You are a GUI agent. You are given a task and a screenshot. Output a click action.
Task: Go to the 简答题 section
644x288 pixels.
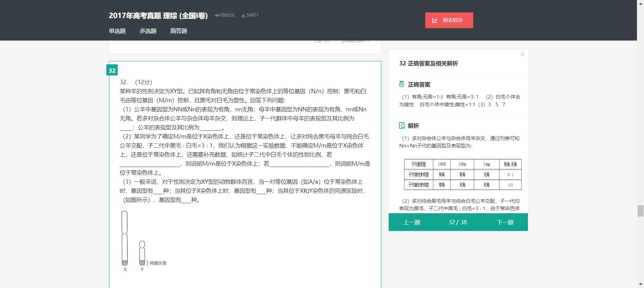[x=178, y=31]
